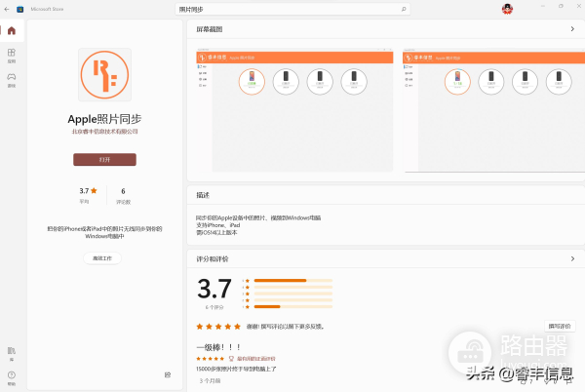The width and height of the screenshot is (585, 392).
Task: Click the 高效工作 category tag
Action: pyautogui.click(x=102, y=258)
